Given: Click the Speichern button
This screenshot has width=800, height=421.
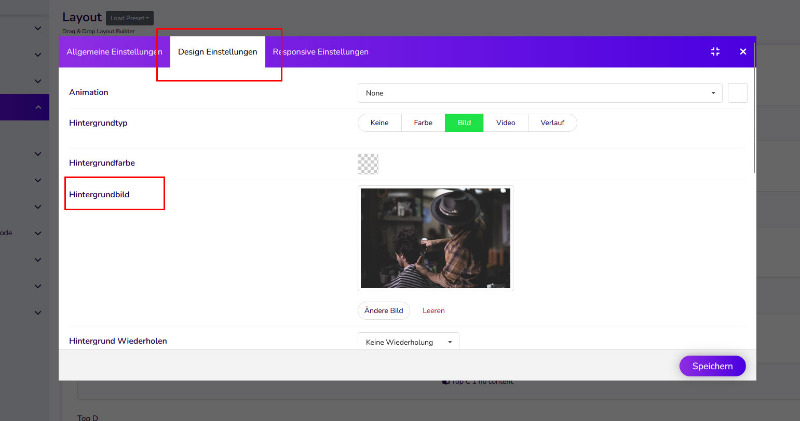Looking at the screenshot, I should [x=712, y=366].
